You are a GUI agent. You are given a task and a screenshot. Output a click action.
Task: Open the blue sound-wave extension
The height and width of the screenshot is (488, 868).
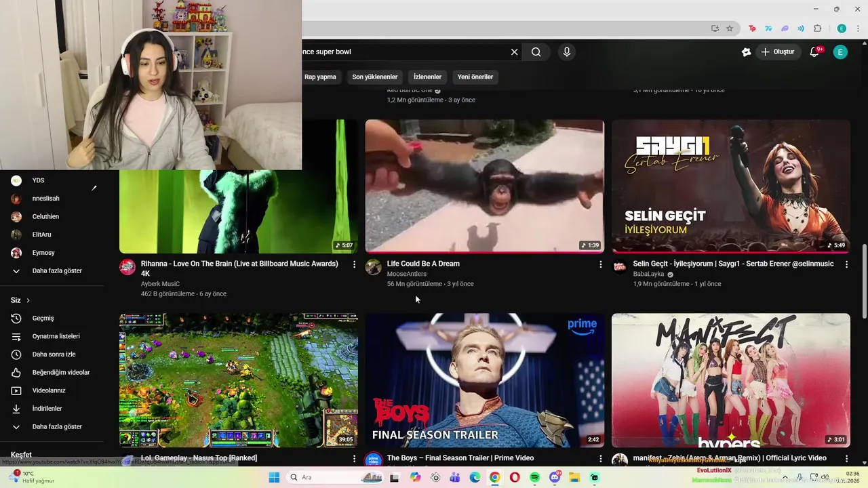801,28
